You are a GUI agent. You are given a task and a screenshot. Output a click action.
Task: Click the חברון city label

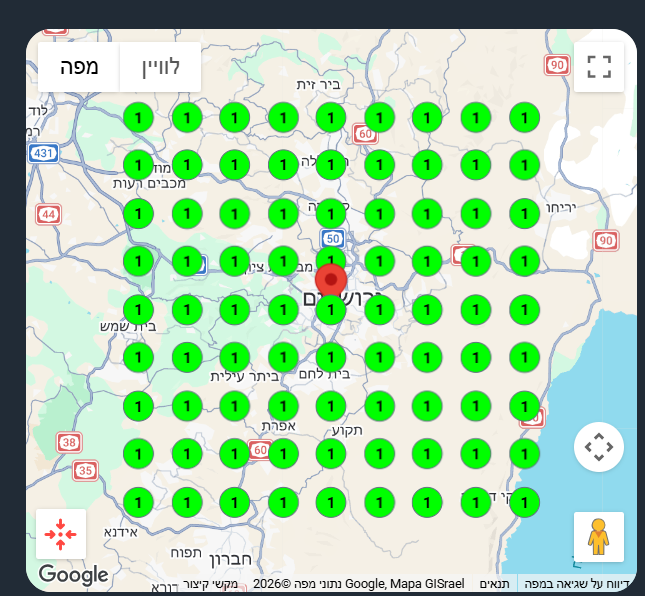tap(230, 560)
